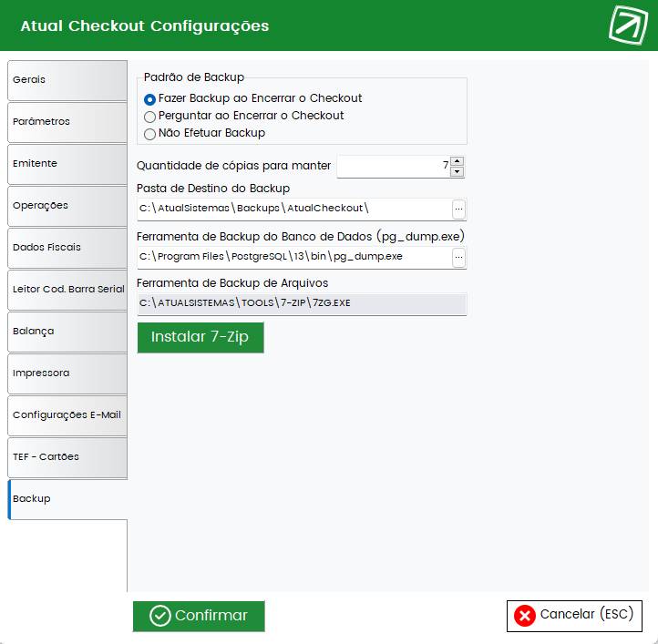Edit the pg_dump.exe path field
658x644 pixels.
tap(294, 257)
